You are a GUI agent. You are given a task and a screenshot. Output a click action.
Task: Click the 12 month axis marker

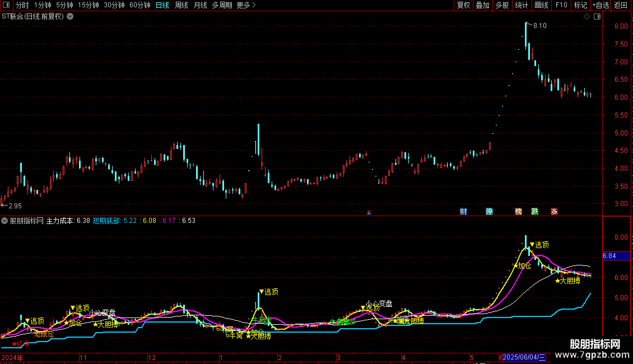[152, 357]
